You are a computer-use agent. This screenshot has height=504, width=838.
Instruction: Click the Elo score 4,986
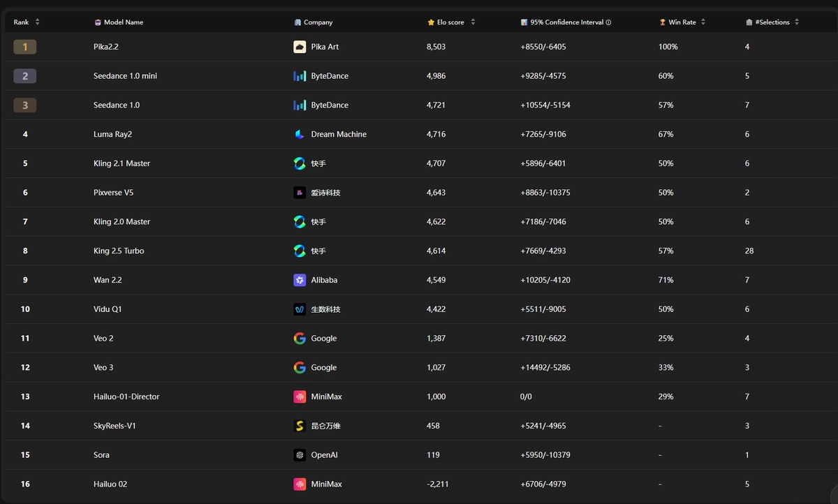pyautogui.click(x=436, y=76)
